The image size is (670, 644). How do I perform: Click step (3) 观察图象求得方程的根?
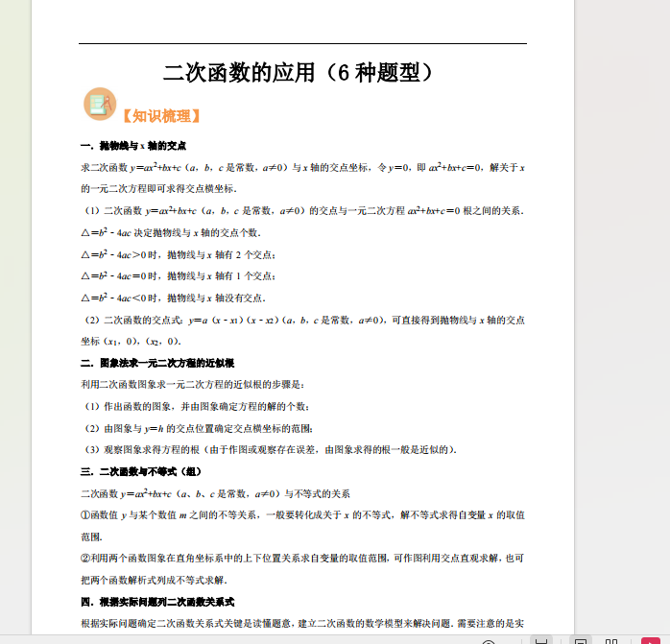[270, 450]
